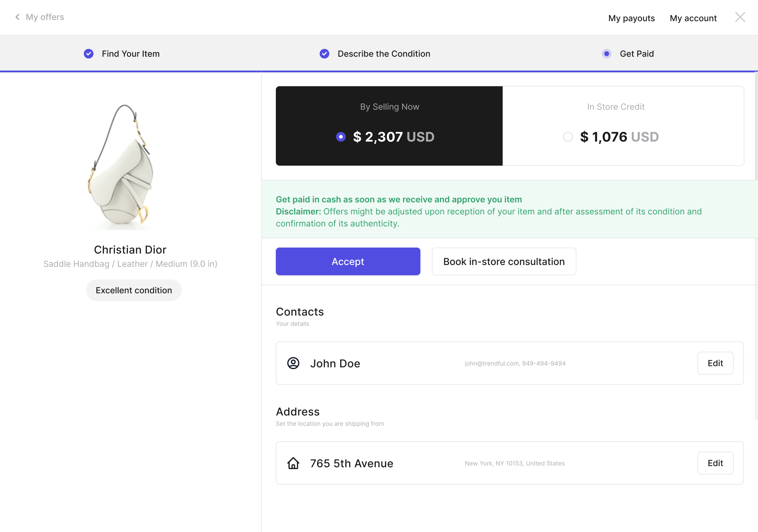Click john@trendful.com contact info text
Viewport: 758px width, 532px height.
pyautogui.click(x=515, y=363)
